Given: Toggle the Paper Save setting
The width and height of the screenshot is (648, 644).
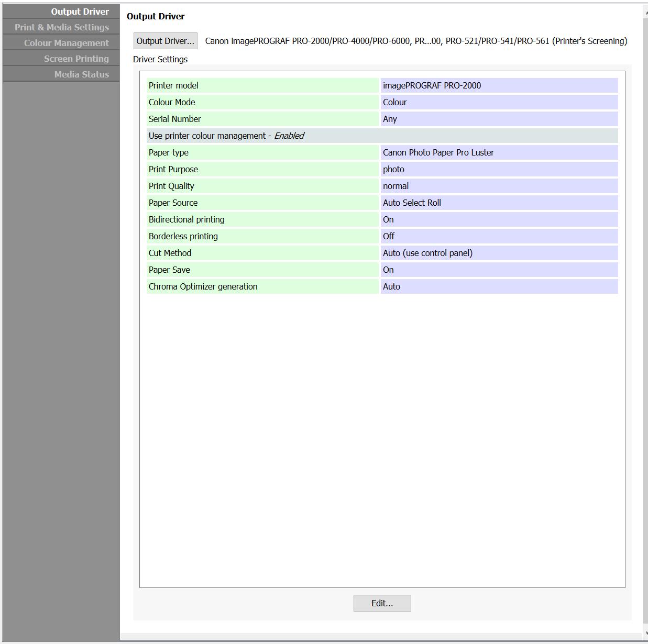Looking at the screenshot, I should pos(262,270).
